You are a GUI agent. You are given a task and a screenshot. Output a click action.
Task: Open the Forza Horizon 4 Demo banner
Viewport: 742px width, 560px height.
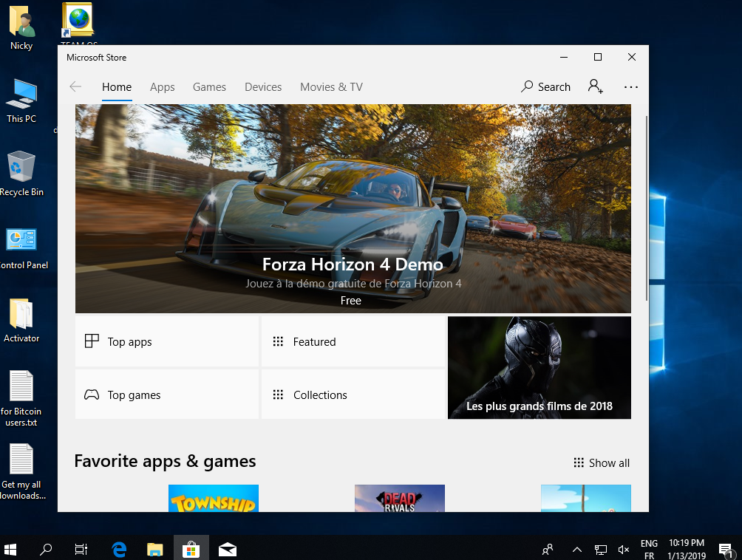tap(353, 208)
